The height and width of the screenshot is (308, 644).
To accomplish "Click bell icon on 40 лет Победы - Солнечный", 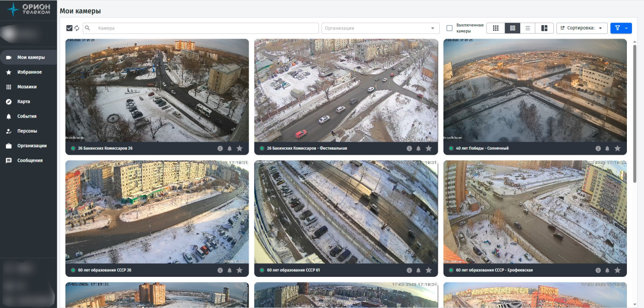I will [607, 148].
